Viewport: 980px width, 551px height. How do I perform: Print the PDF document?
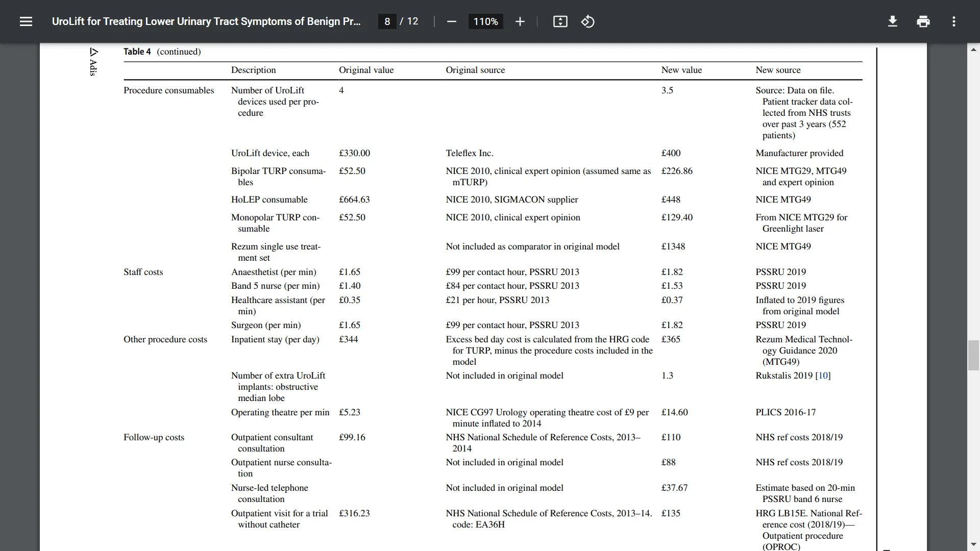point(923,21)
